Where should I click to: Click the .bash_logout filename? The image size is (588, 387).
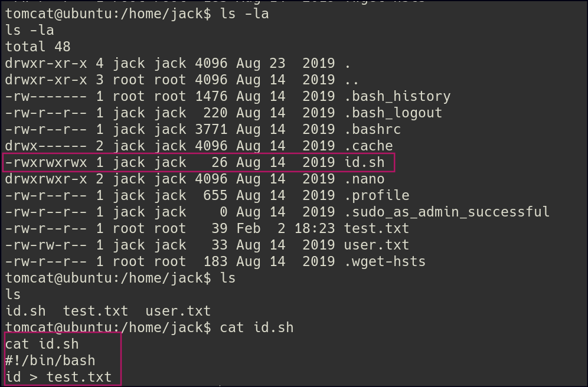coord(393,113)
